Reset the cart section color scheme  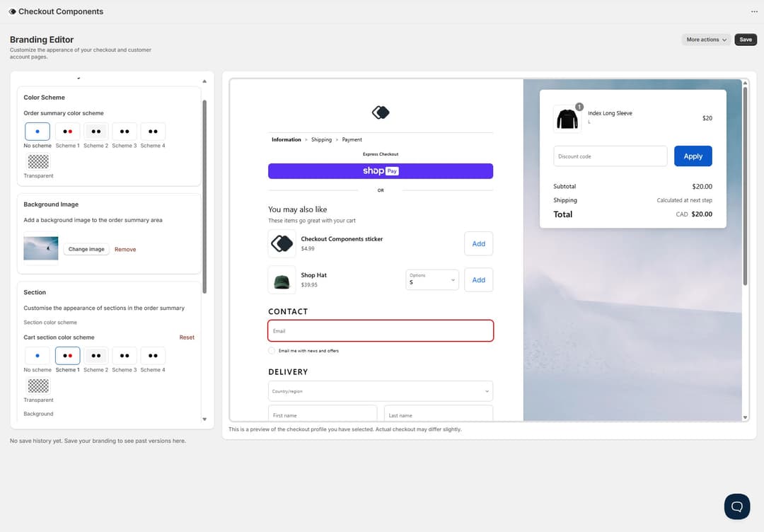(186, 337)
